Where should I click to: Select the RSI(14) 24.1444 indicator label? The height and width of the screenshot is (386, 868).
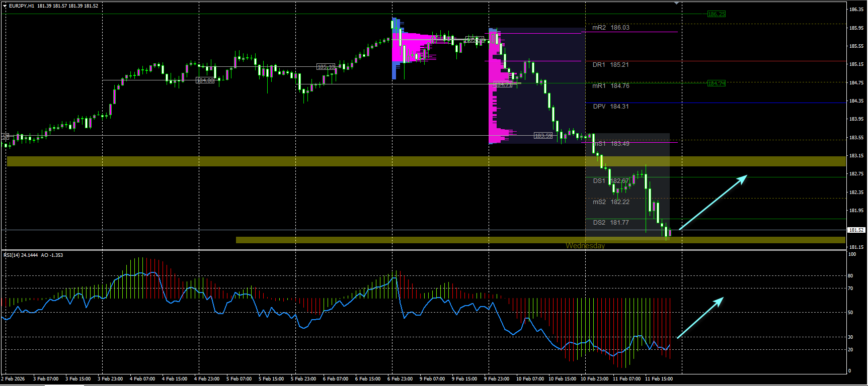[x=21, y=255]
